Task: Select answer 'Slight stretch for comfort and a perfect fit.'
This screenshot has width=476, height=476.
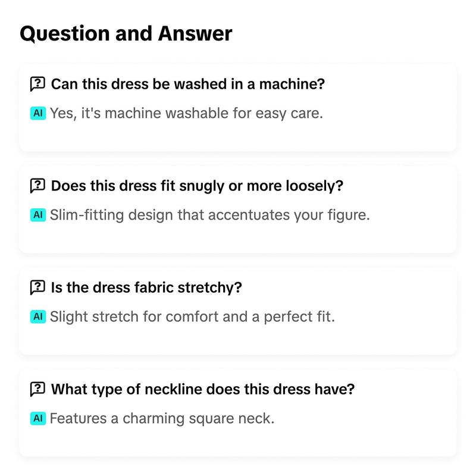Action: click(x=192, y=317)
